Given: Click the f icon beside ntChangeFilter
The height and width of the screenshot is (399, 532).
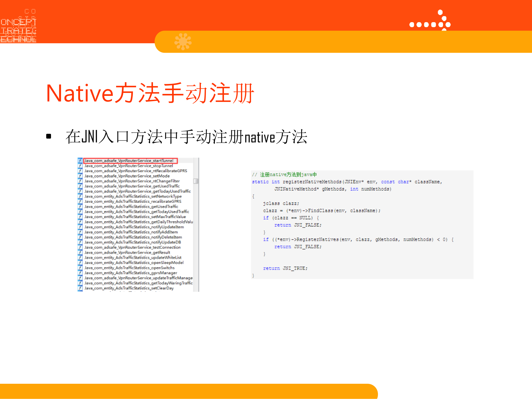Looking at the screenshot, I should (x=80, y=181).
